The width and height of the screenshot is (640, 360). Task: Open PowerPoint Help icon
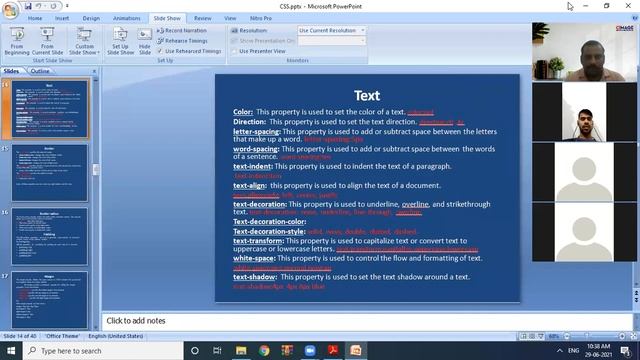[635, 18]
